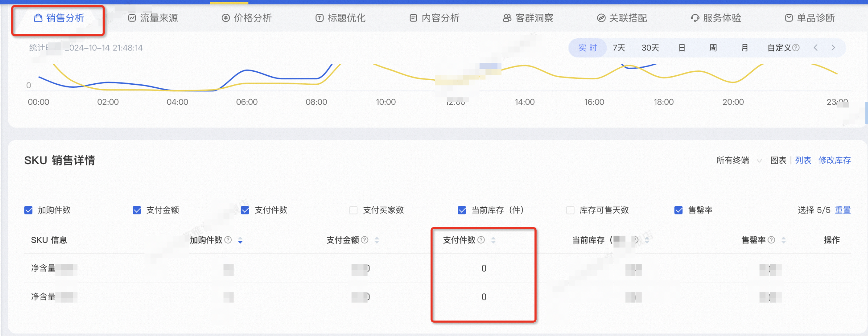Click the 单品诊断 tab icon
Image resolution: width=868 pixels, height=336 pixels.
789,18
